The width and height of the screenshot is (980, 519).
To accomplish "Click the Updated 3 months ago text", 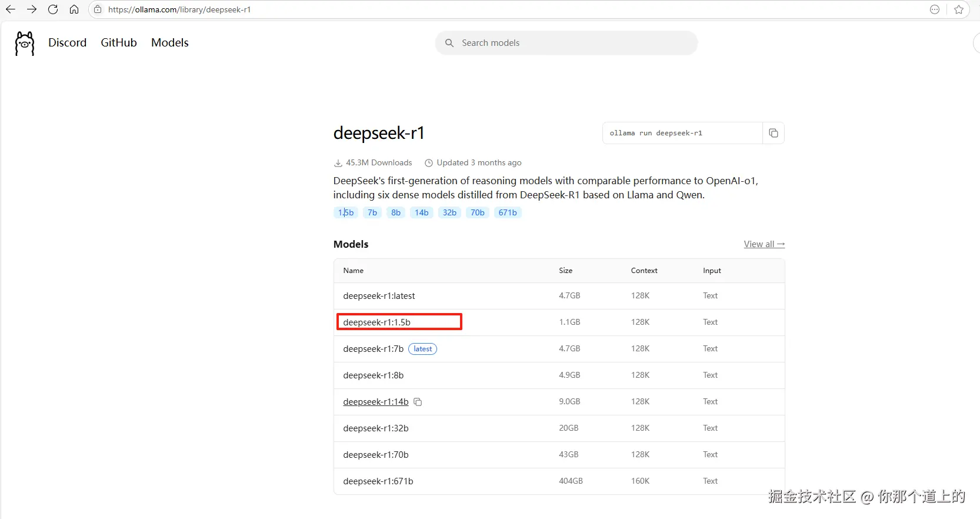I will pyautogui.click(x=479, y=163).
